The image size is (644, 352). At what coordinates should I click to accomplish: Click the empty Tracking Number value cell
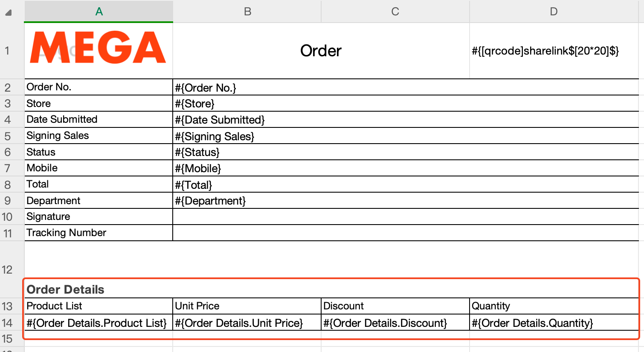(x=405, y=233)
